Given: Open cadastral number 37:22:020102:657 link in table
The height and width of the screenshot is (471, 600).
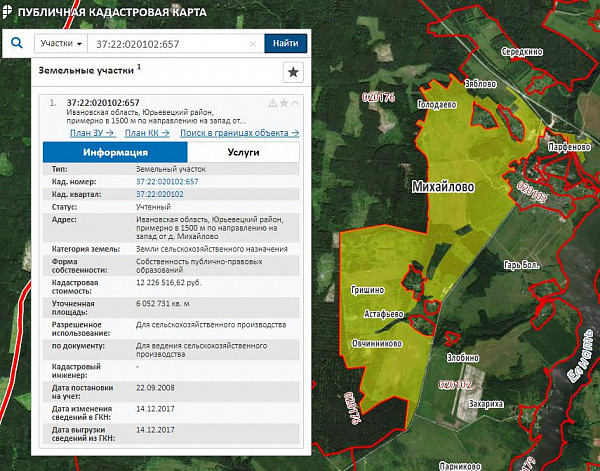Looking at the screenshot, I should [167, 181].
